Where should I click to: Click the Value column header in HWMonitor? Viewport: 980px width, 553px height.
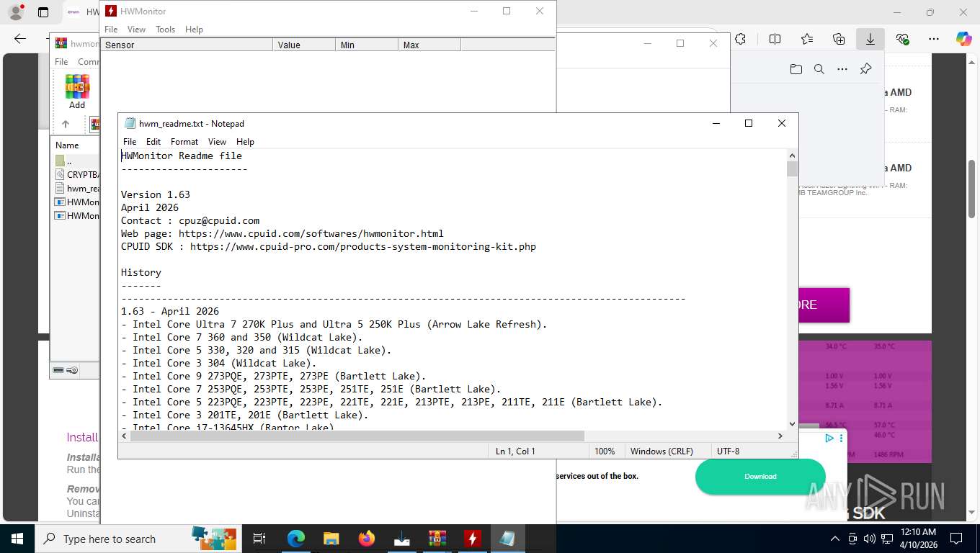(x=304, y=45)
